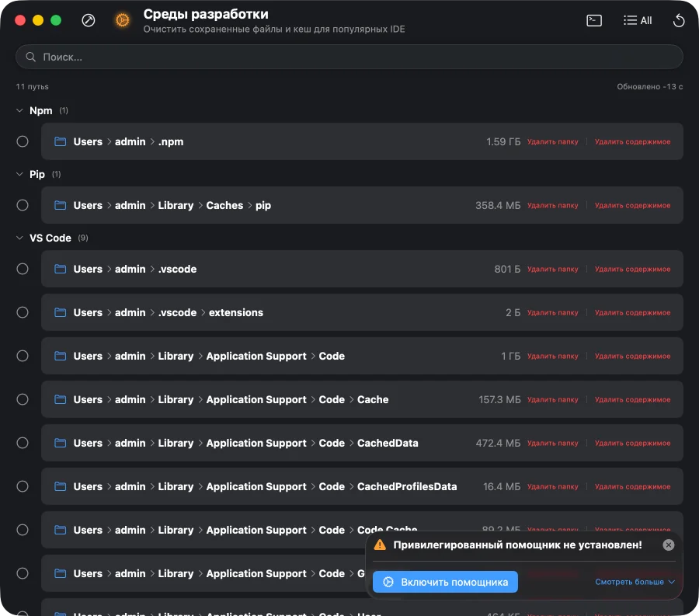Select the .vscode folder row radio button
Image resolution: width=699 pixels, height=616 pixels.
tap(23, 270)
